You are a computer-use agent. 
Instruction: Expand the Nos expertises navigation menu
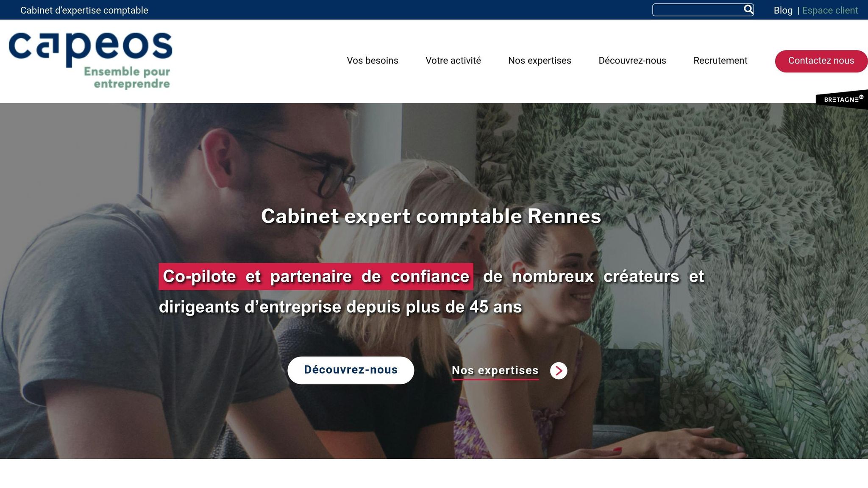(540, 61)
